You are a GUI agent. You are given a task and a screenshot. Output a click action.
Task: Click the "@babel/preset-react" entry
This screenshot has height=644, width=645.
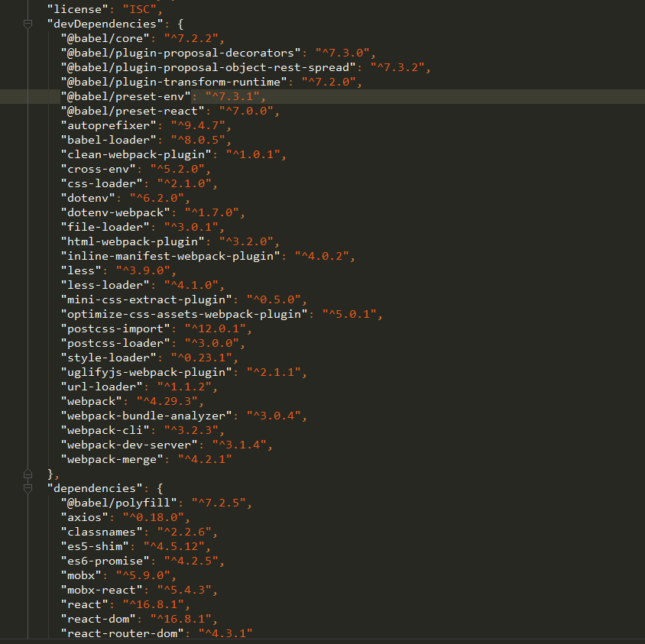(170, 111)
